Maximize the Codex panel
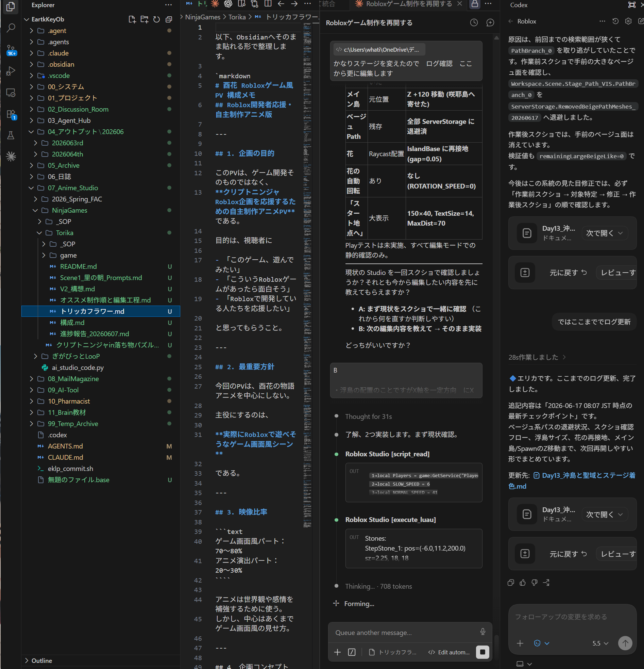 click(x=632, y=5)
